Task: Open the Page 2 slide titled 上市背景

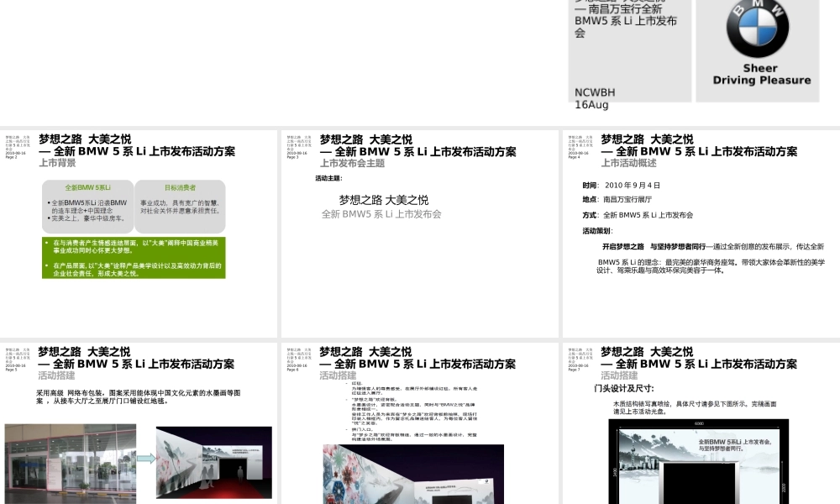Action: click(139, 234)
